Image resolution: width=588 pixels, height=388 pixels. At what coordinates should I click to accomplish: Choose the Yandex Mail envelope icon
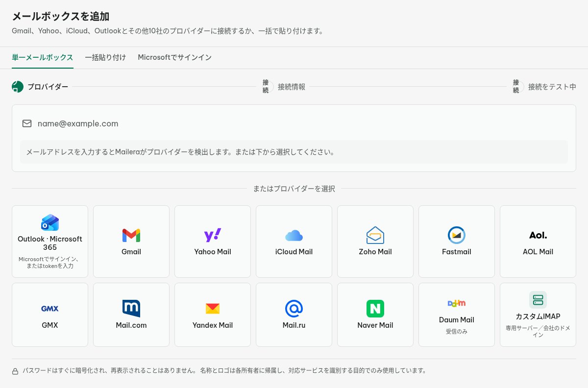click(x=213, y=309)
